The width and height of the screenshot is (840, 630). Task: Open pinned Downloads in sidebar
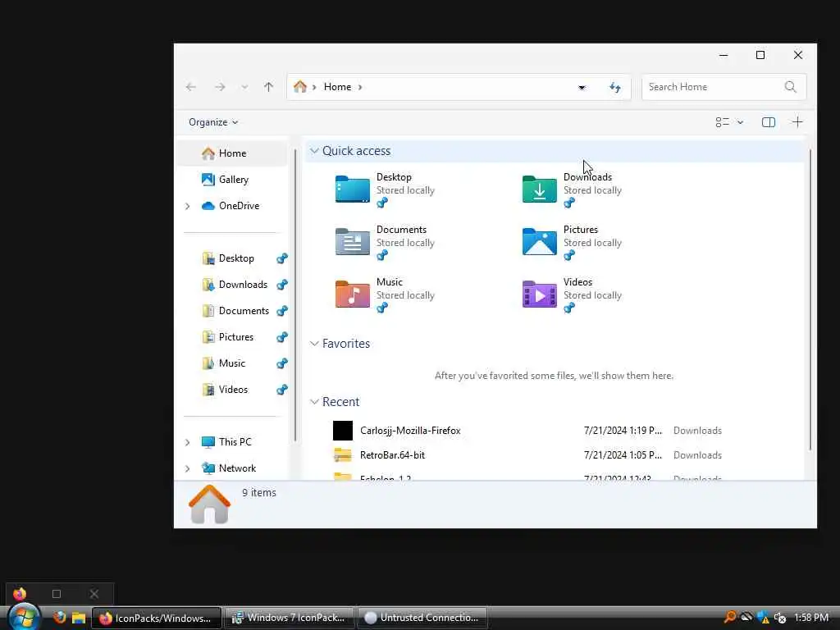pyautogui.click(x=243, y=285)
